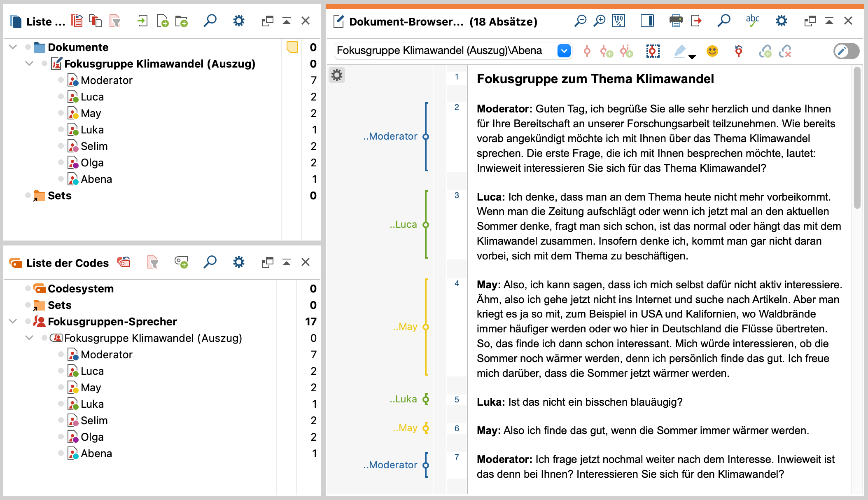This screenshot has width=868, height=500.
Task: Click the dashed-frame open coding mode icon
Action: pos(653,51)
